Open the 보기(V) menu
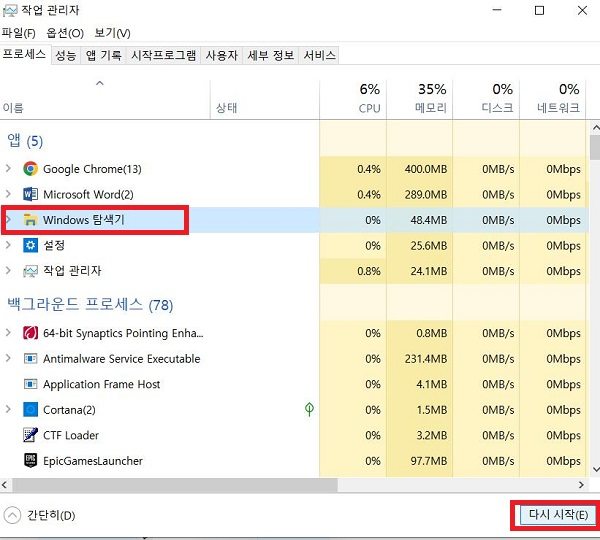The width and height of the screenshot is (600, 540). click(x=112, y=33)
